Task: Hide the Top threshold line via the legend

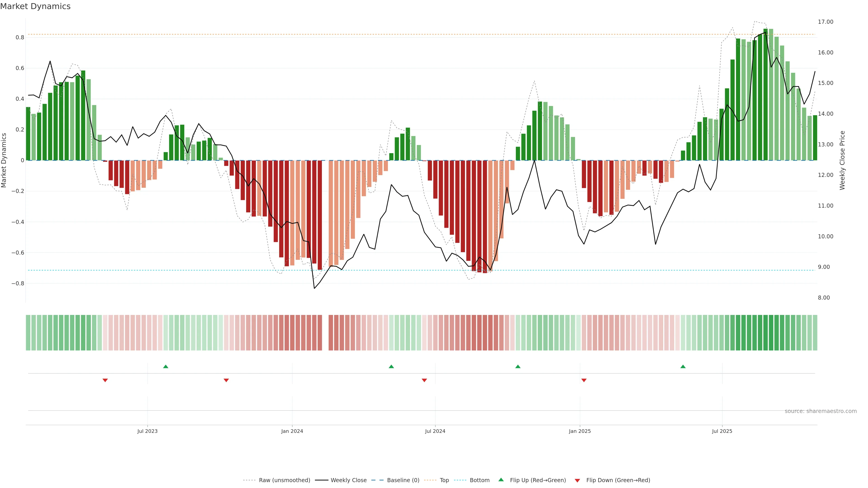Action: tap(444, 480)
